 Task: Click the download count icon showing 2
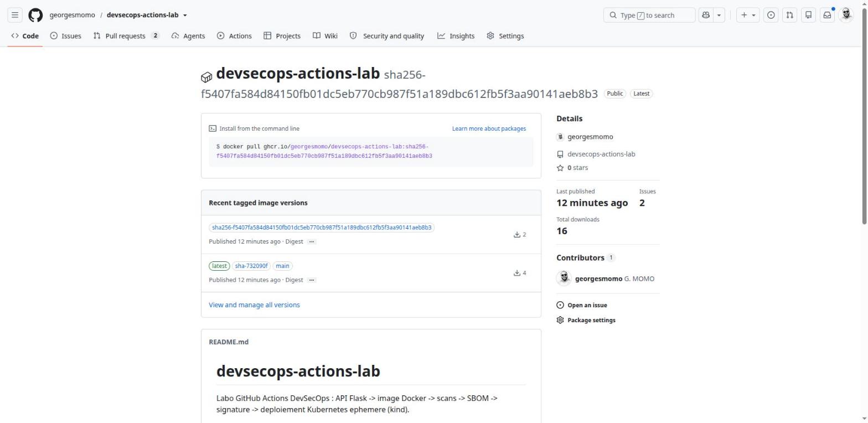click(517, 235)
